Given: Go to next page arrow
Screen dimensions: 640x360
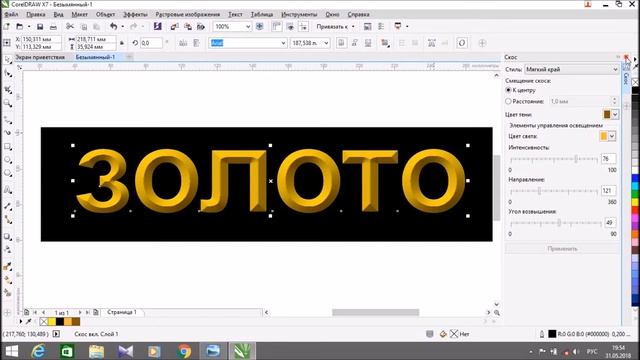Looking at the screenshot, I should [x=80, y=313].
